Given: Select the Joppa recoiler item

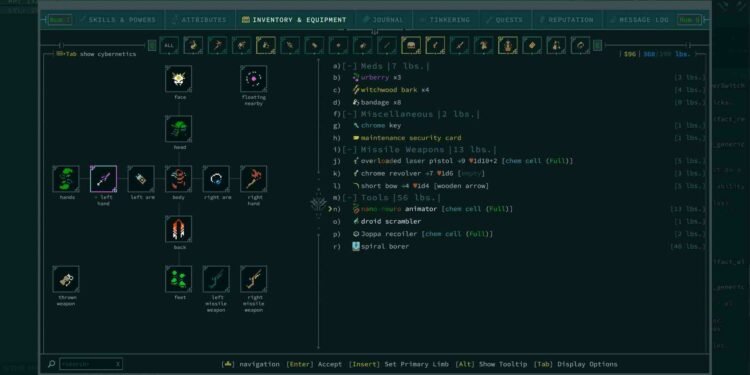Looking at the screenshot, I should click(x=519, y=234).
